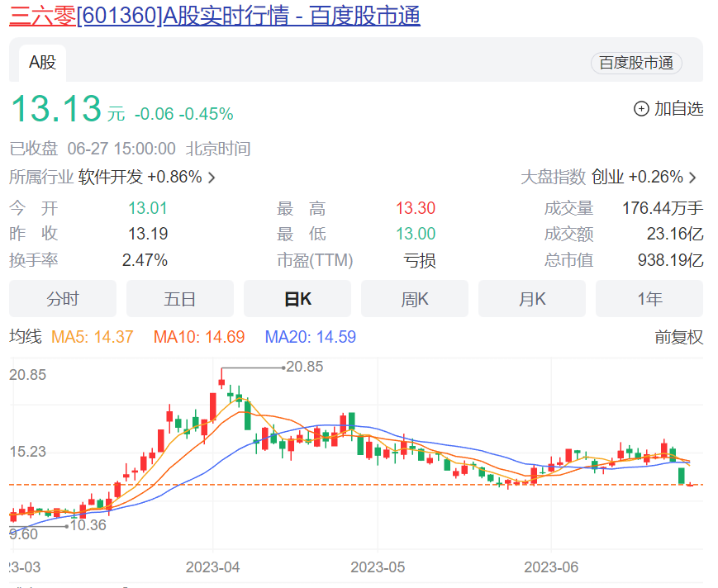Screen dimensions: 718x588
Task: Open the 前复权 adjustment option
Action: (x=678, y=337)
